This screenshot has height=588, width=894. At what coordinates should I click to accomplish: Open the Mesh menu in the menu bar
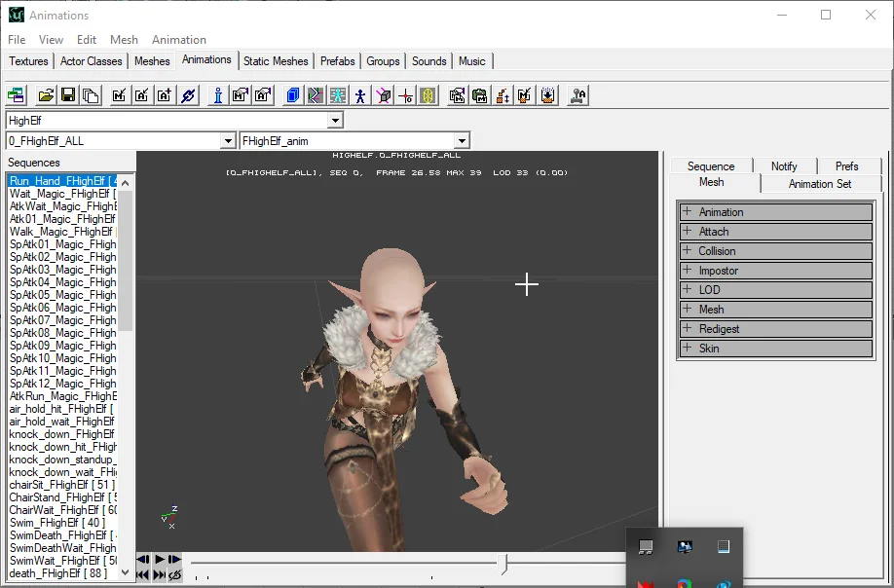coord(124,39)
